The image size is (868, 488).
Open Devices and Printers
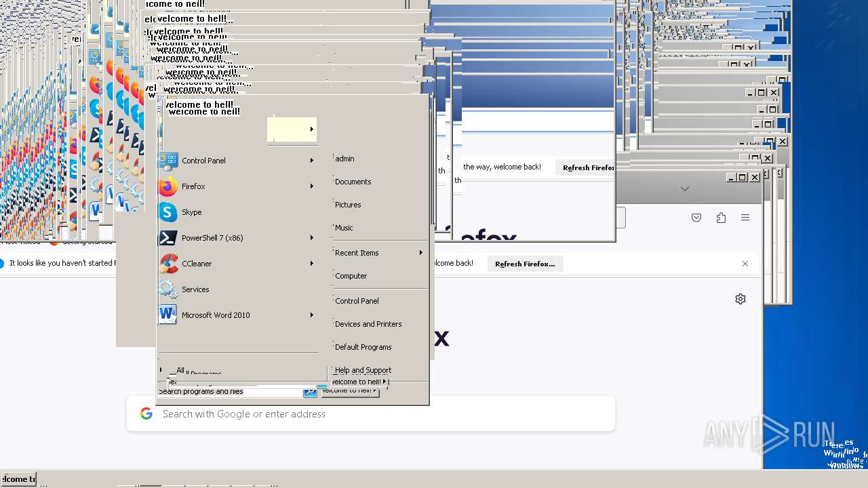pyautogui.click(x=368, y=324)
